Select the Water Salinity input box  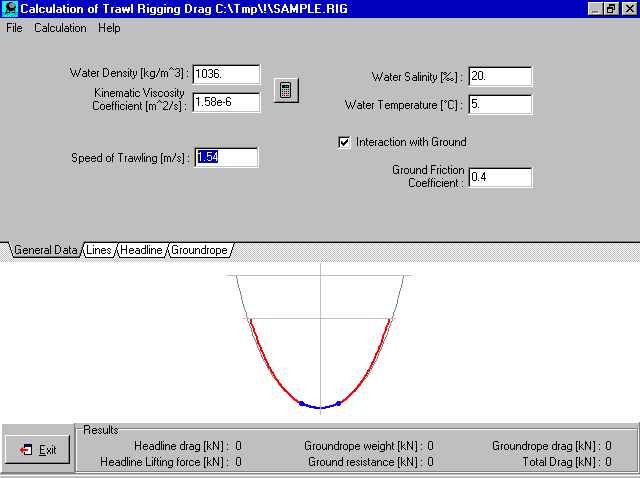click(499, 77)
